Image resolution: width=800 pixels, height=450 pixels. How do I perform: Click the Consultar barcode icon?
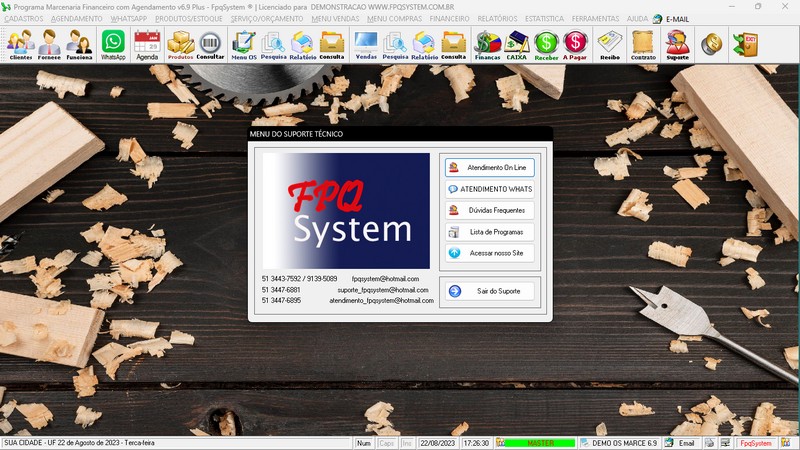point(210,45)
